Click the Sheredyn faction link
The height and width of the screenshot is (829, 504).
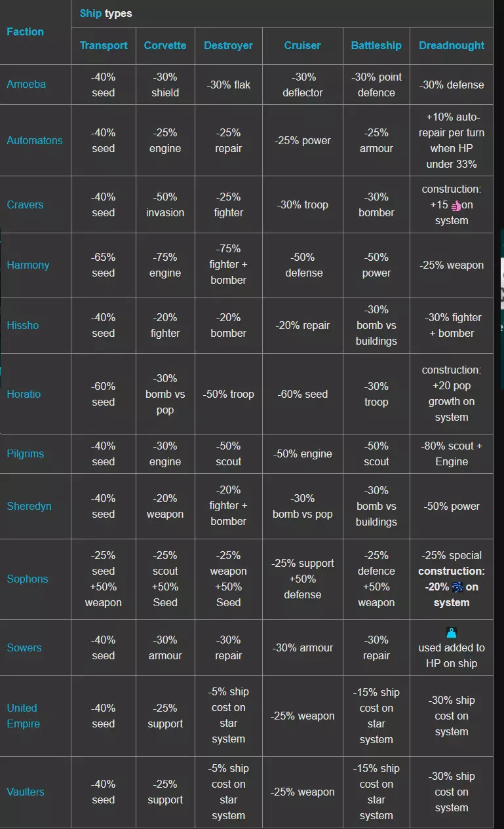[29, 506]
